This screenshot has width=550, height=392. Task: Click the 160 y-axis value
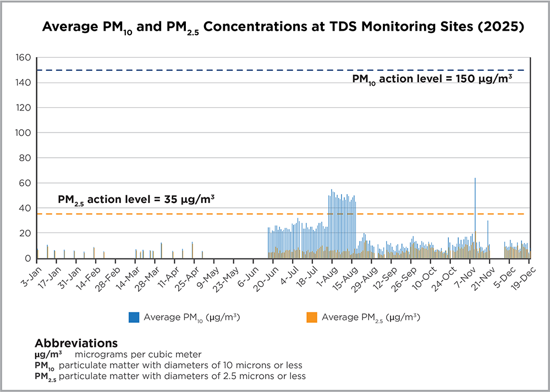(x=25, y=57)
